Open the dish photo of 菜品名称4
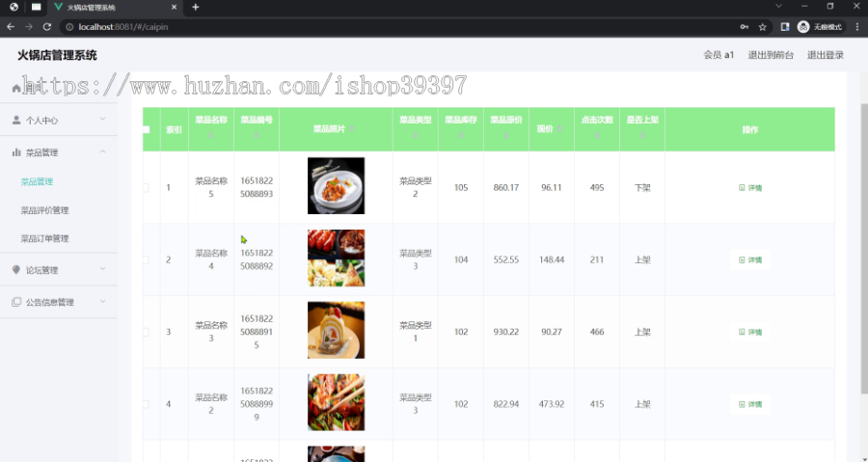 tap(336, 258)
